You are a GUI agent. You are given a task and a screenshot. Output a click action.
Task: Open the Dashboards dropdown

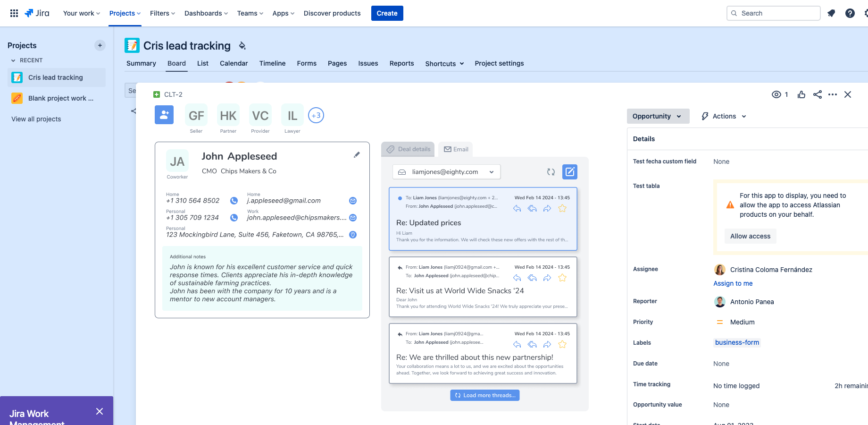206,13
